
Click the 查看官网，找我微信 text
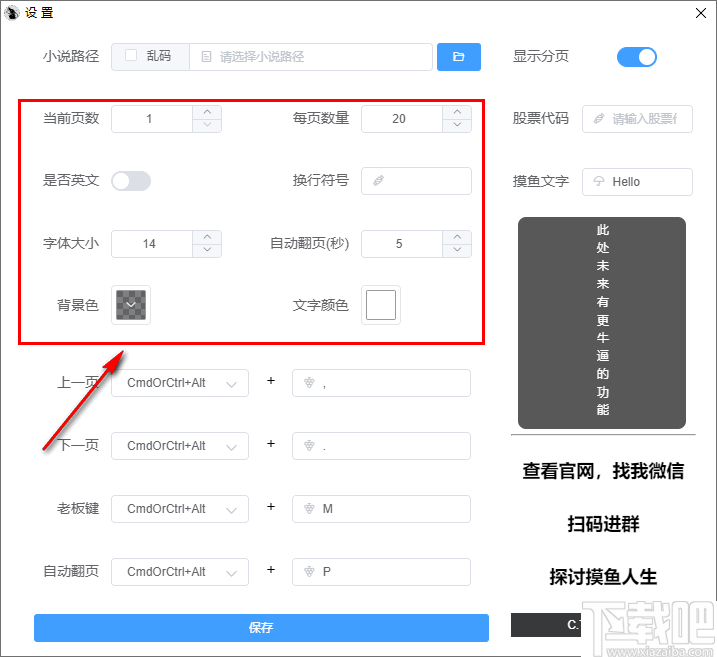pos(603,471)
